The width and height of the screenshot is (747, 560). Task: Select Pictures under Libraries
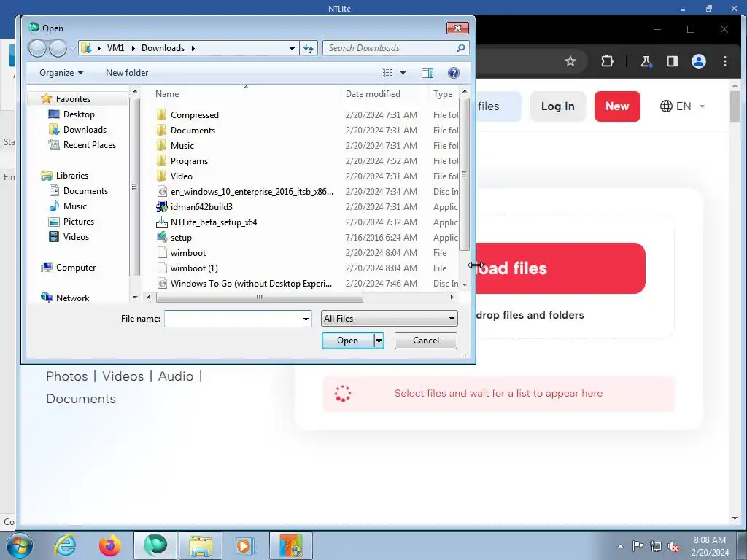[79, 222]
